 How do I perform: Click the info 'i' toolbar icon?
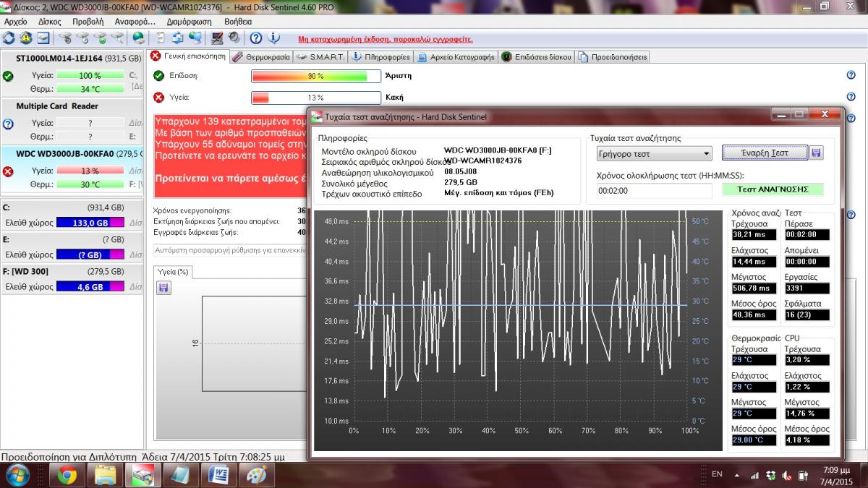(273, 38)
